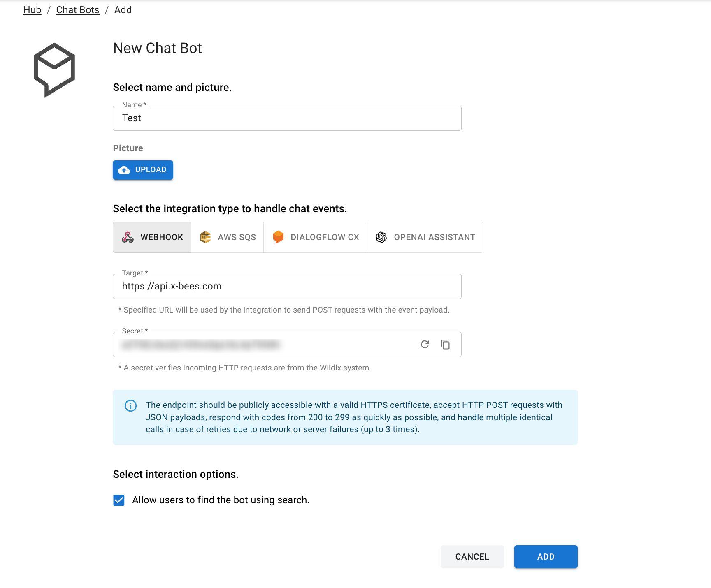Click the AWS SQS bucket icon
This screenshot has width=711, height=588.
[x=204, y=237]
